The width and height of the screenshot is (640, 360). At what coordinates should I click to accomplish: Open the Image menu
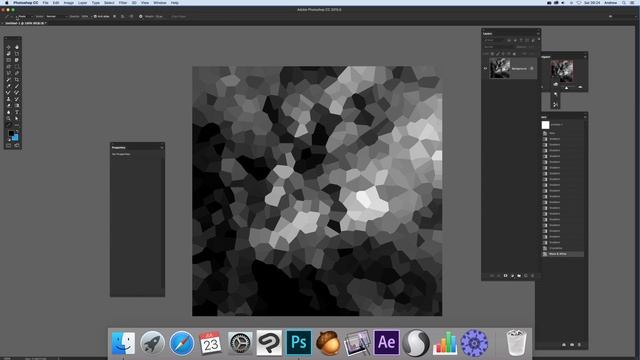coord(69,2)
